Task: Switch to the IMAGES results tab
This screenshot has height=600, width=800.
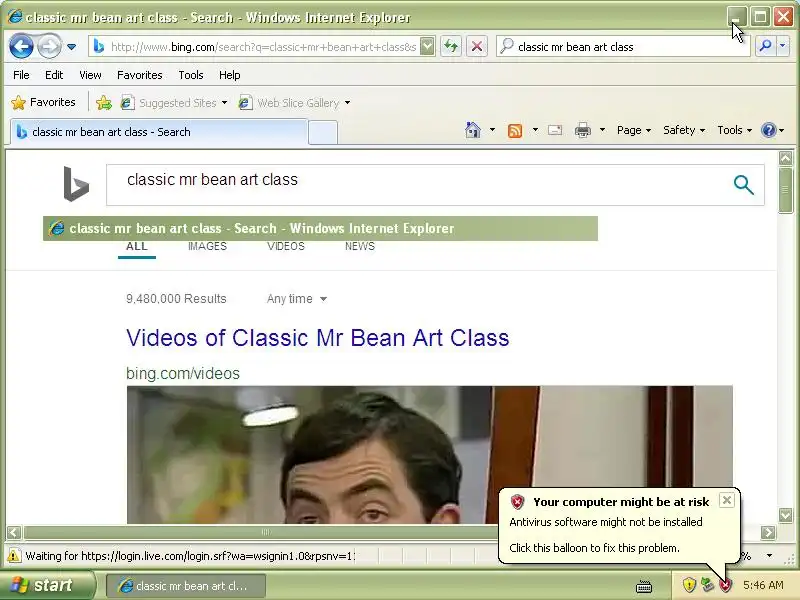Action: coord(207,246)
